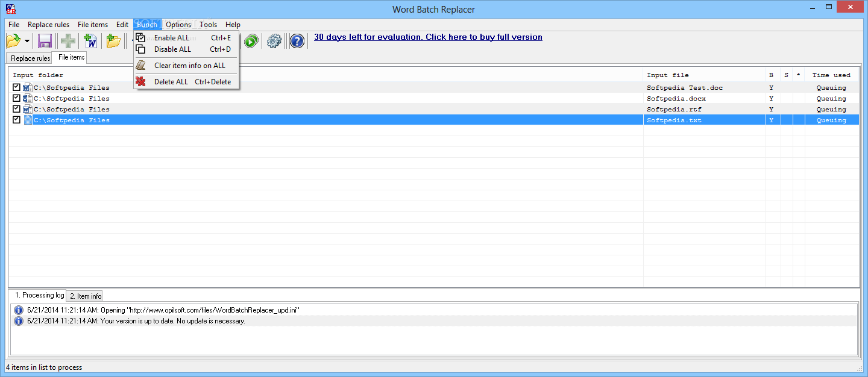Click the red Delete ALL icon
Image resolution: width=868 pixels, height=377 pixels.
(141, 82)
